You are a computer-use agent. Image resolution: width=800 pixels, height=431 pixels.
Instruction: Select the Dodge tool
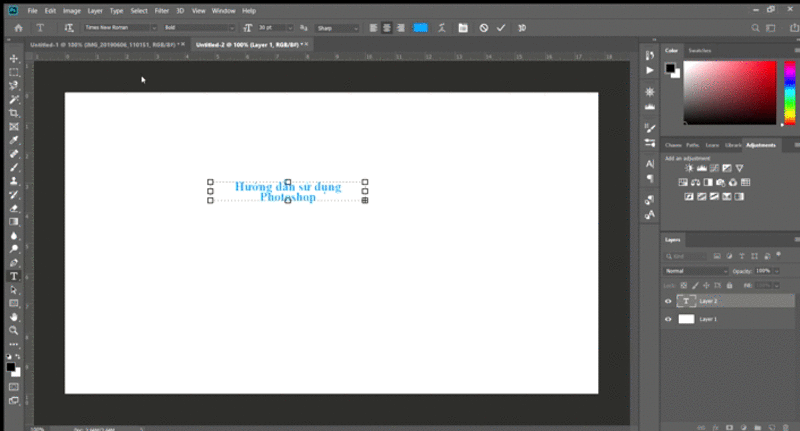click(14, 249)
